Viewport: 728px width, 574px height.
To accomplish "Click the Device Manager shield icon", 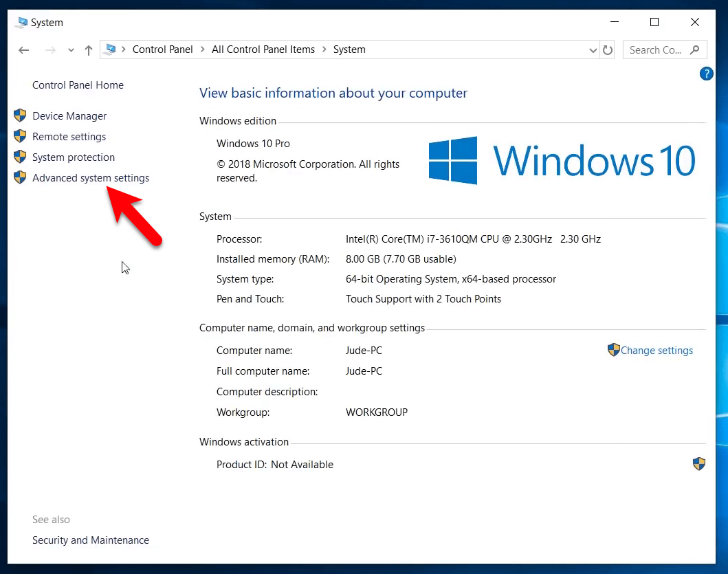I will pyautogui.click(x=20, y=115).
